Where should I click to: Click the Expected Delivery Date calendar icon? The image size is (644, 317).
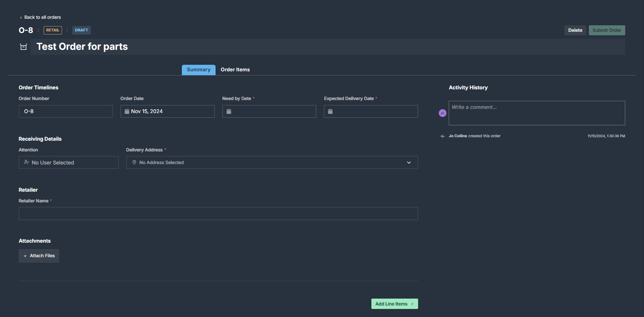[330, 112]
